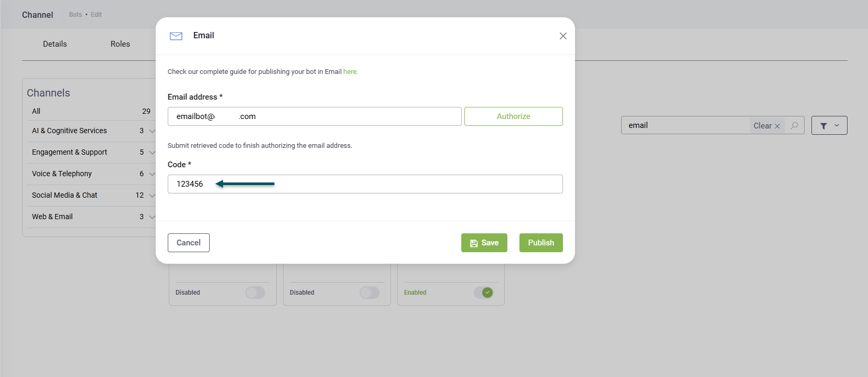Image resolution: width=868 pixels, height=377 pixels.
Task: Click the filter funnel icon
Action: coord(823,126)
